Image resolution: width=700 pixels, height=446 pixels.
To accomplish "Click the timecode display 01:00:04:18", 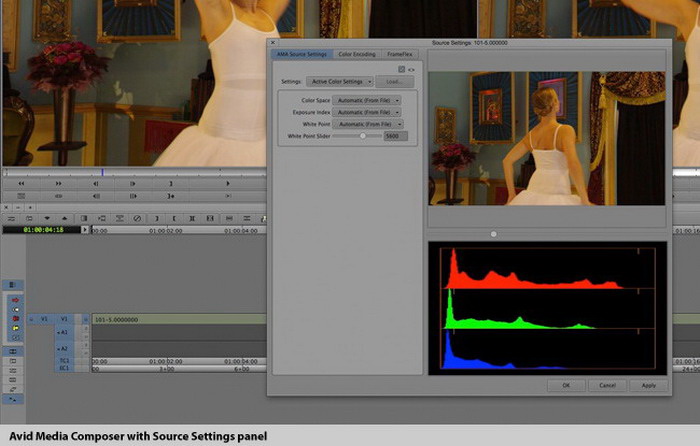I will click(x=43, y=230).
